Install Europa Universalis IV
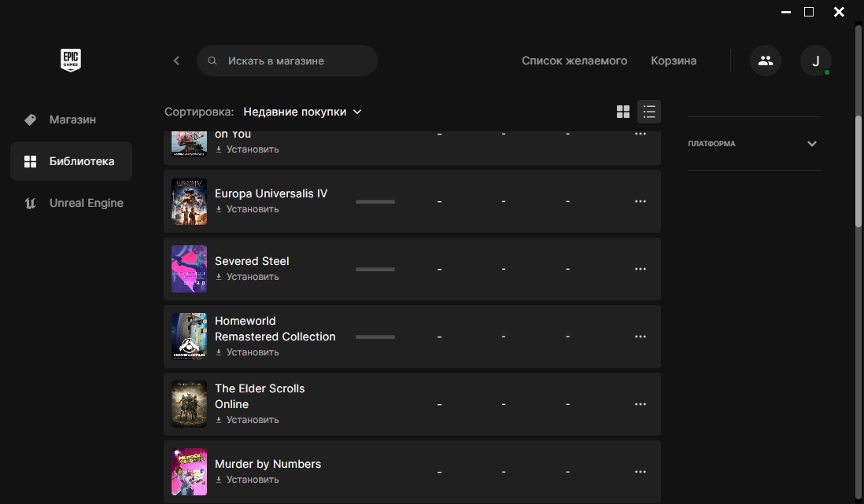This screenshot has height=504, width=864. coord(247,209)
